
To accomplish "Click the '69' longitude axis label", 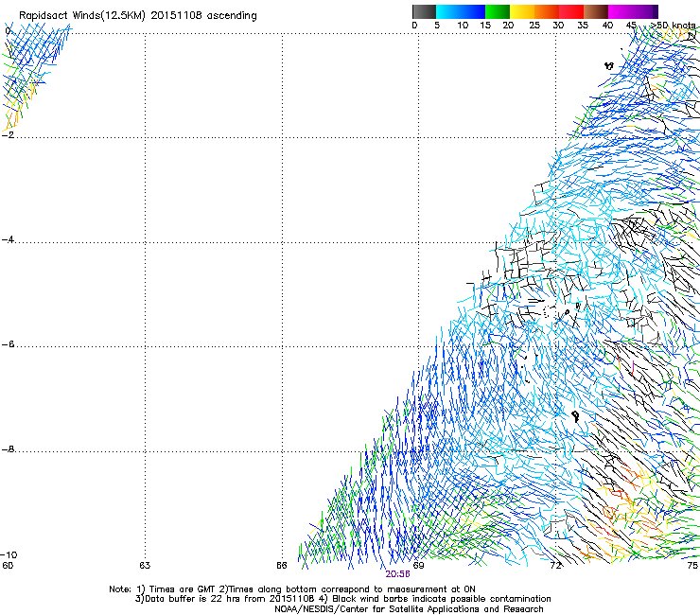I will tap(418, 566).
